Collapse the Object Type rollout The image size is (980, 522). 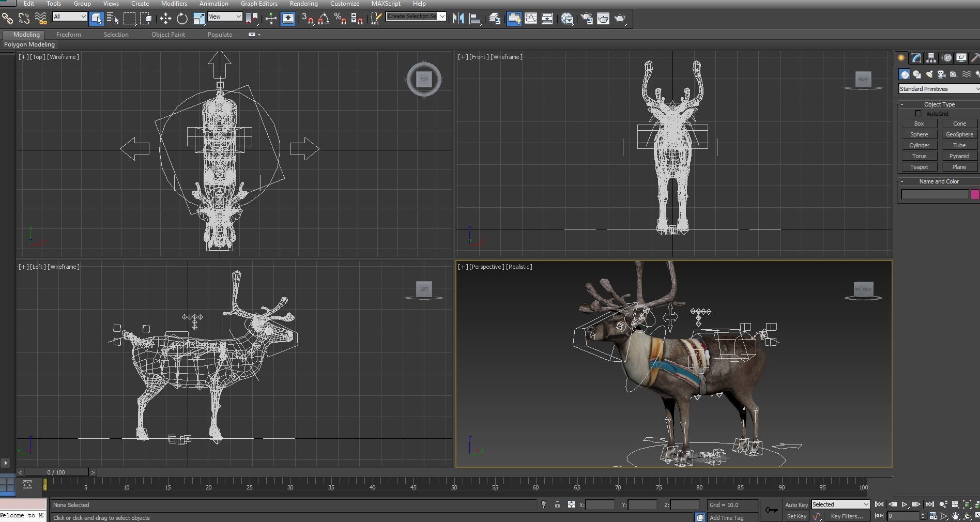pos(939,104)
